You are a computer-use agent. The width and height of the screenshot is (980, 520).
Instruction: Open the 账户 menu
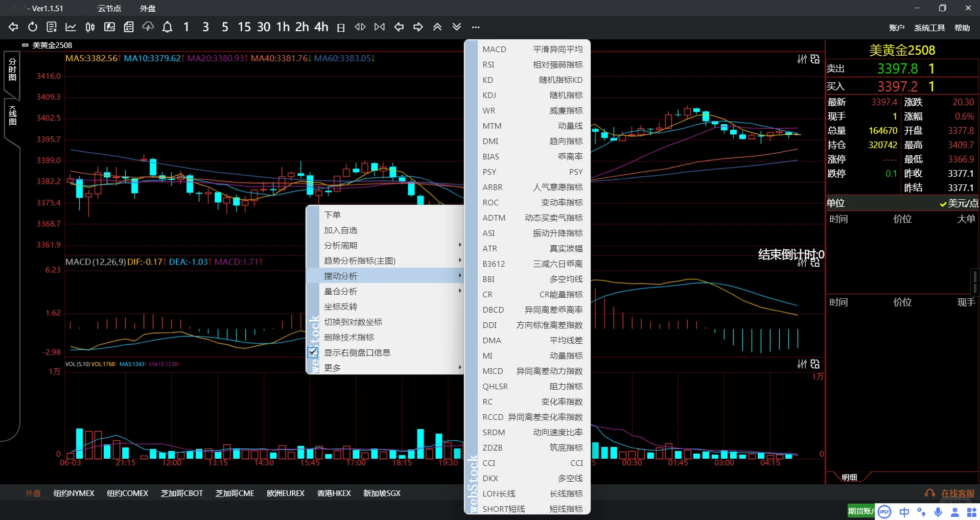click(x=897, y=28)
